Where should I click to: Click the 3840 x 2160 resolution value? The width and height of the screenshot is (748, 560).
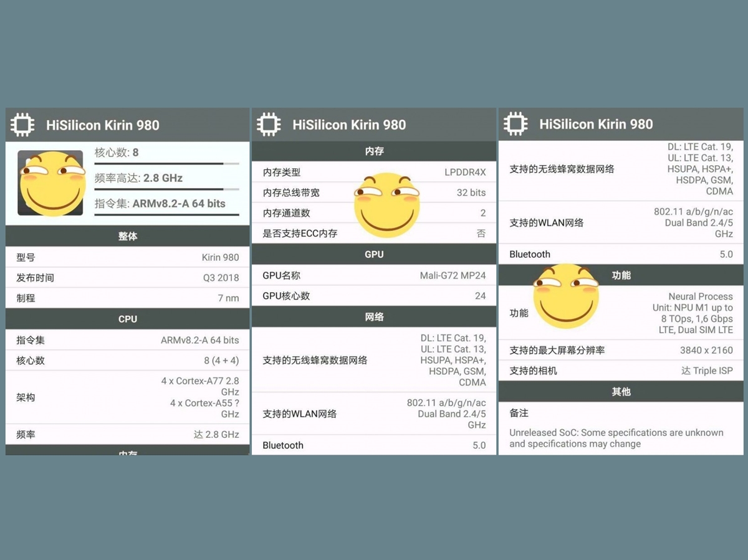pos(706,351)
